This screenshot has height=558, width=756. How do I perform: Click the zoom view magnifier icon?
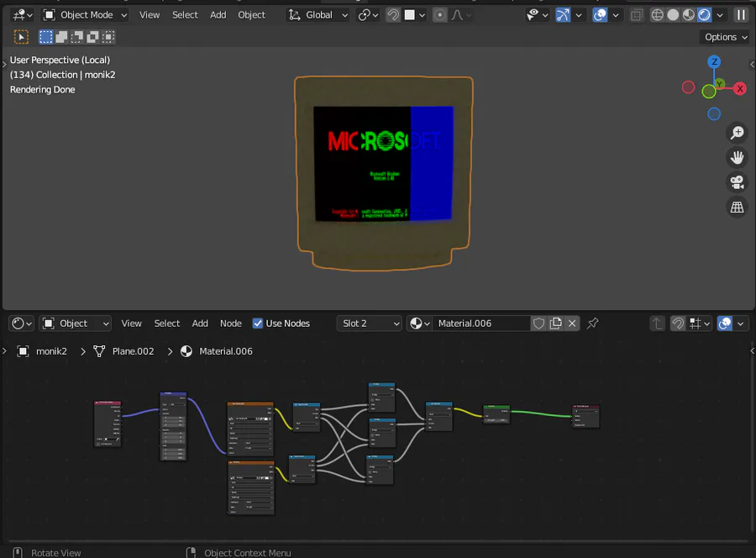coord(737,133)
